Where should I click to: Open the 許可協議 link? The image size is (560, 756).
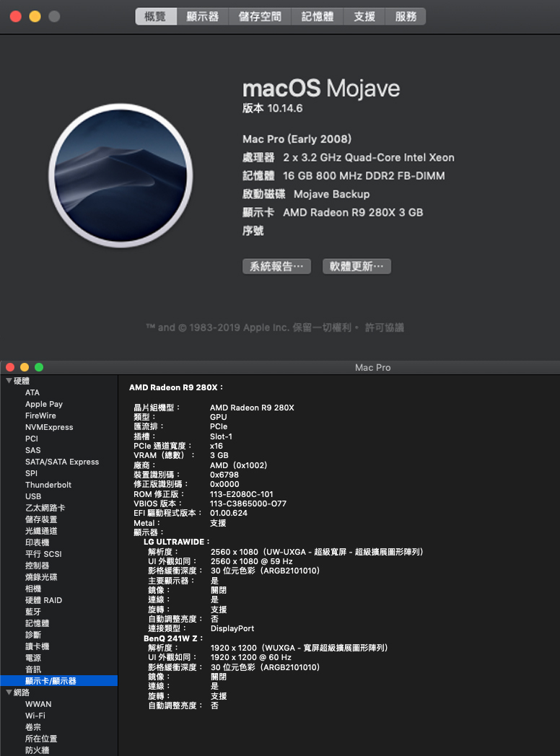tap(385, 328)
